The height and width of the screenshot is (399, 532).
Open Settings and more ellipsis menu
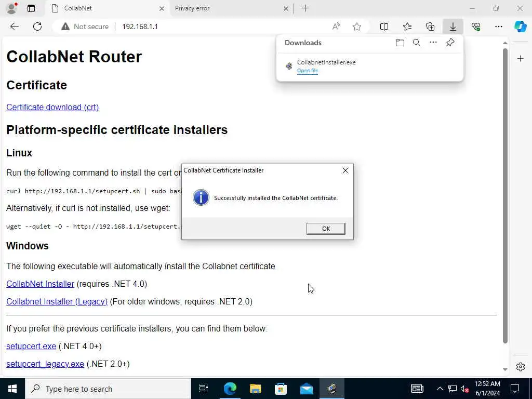[498, 26]
